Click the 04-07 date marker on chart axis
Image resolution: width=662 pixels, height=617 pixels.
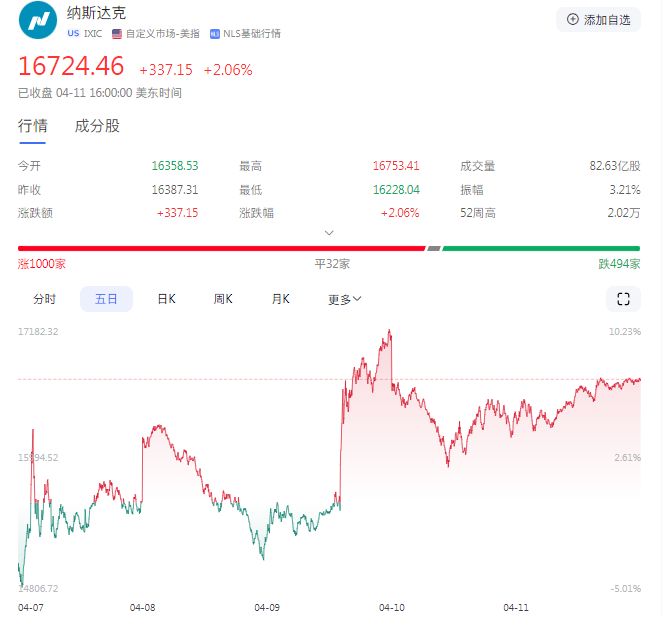click(x=30, y=608)
